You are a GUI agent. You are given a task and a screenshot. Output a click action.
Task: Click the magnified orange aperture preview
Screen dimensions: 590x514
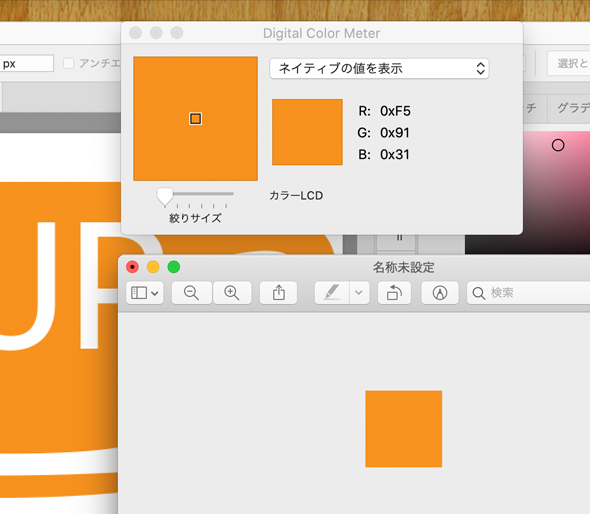click(195, 119)
